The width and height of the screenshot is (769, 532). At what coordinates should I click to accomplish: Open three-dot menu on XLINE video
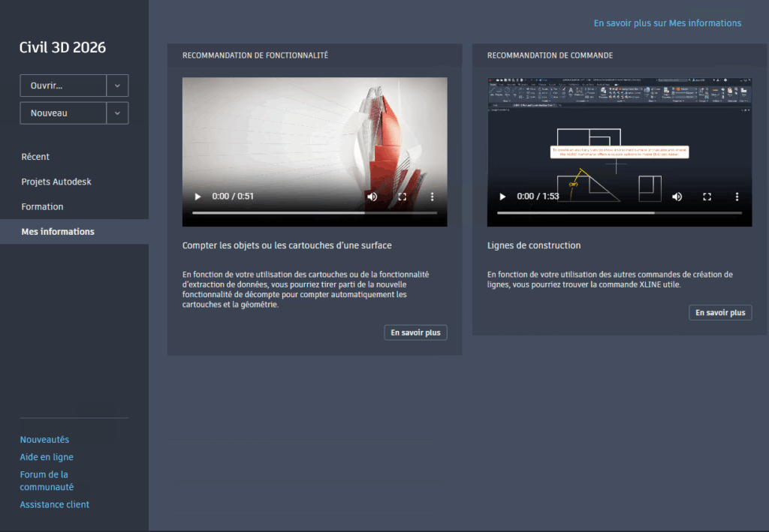737,197
